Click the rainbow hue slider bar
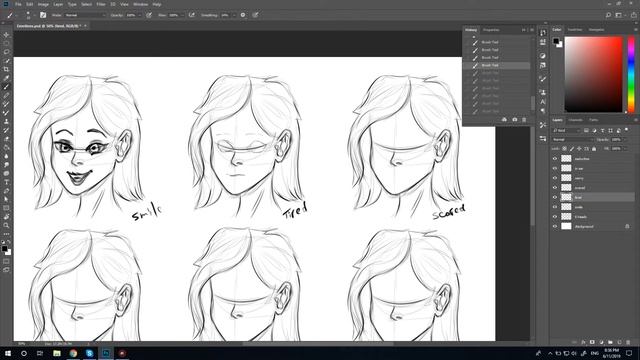The image size is (640, 360). 631,74
